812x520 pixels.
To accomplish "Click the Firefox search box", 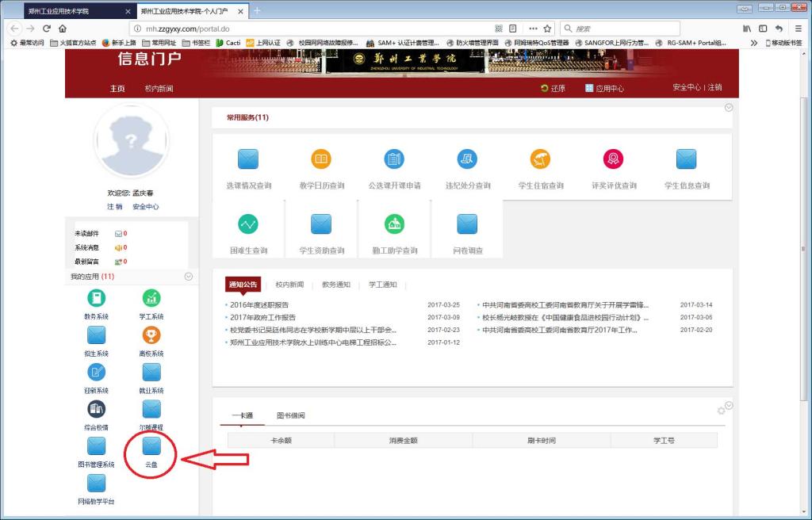I will click(x=620, y=29).
